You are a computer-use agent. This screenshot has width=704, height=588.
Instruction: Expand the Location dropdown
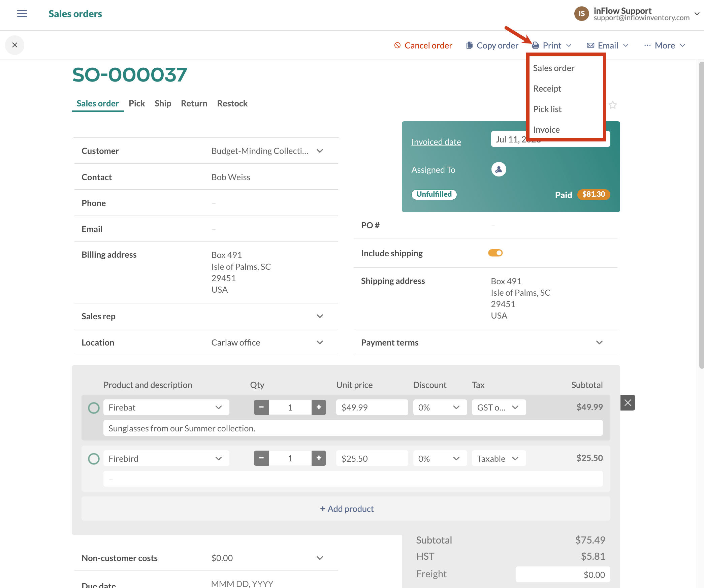point(320,342)
